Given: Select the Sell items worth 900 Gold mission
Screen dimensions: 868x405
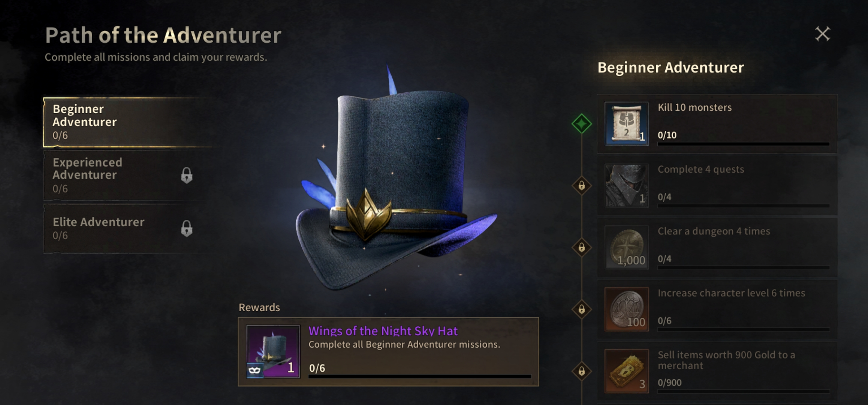Looking at the screenshot, I should pyautogui.click(x=717, y=371).
